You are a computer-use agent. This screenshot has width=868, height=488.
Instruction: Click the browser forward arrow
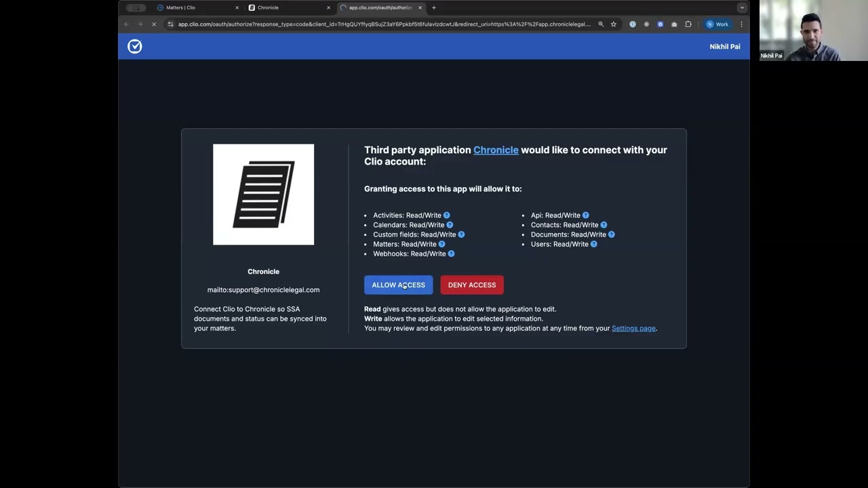pos(140,24)
